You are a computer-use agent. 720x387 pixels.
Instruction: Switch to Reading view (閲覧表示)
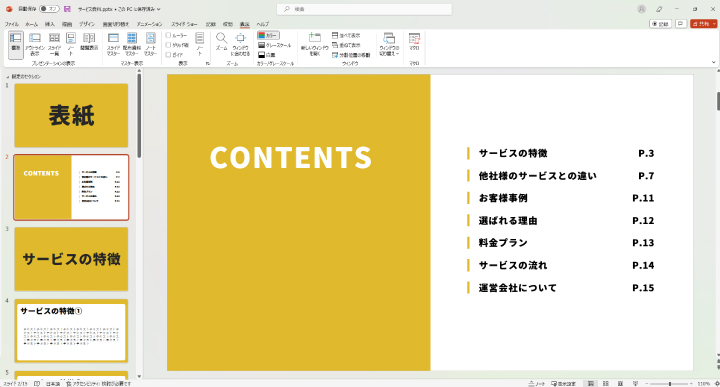89,42
